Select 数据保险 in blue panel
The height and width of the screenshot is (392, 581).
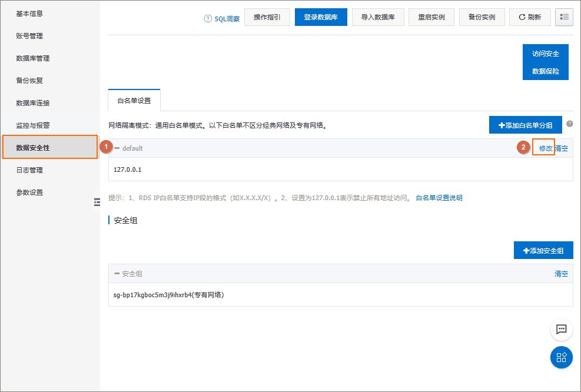546,71
